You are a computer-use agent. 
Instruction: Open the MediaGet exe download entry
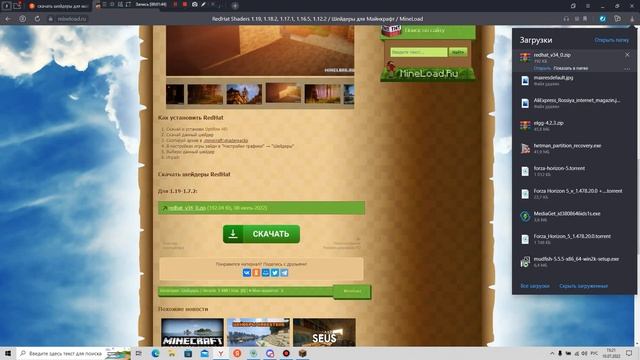(574, 216)
